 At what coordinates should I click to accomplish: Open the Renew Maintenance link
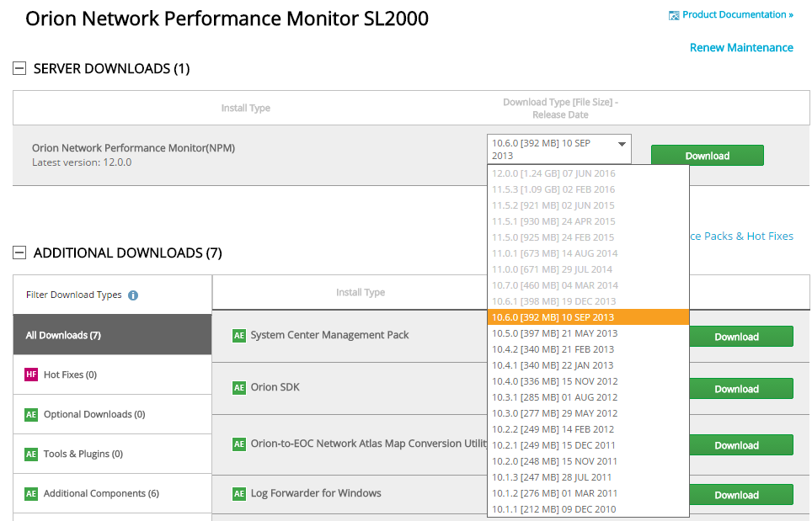[741, 48]
